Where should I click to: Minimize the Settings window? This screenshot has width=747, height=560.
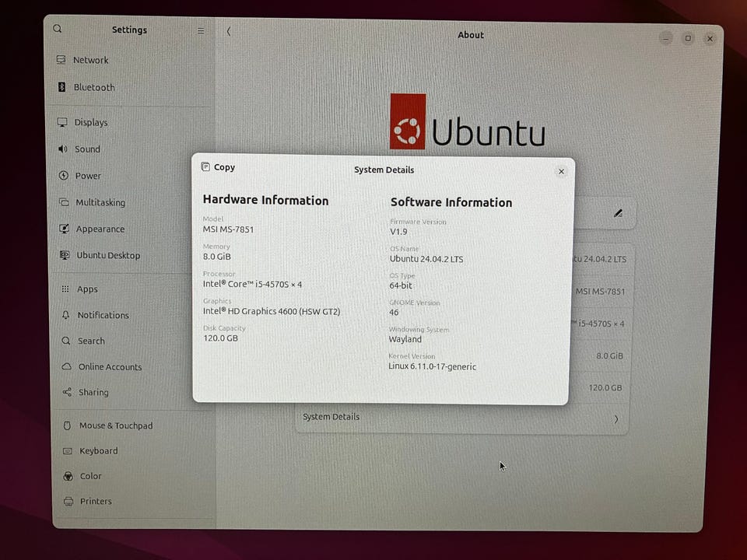click(x=666, y=38)
